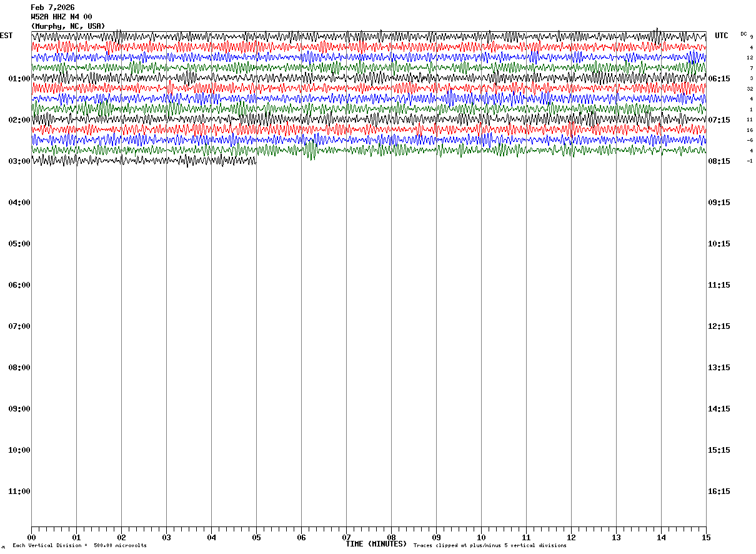Click DC offset value "-1"
The height and width of the screenshot is (554, 756).
point(750,161)
